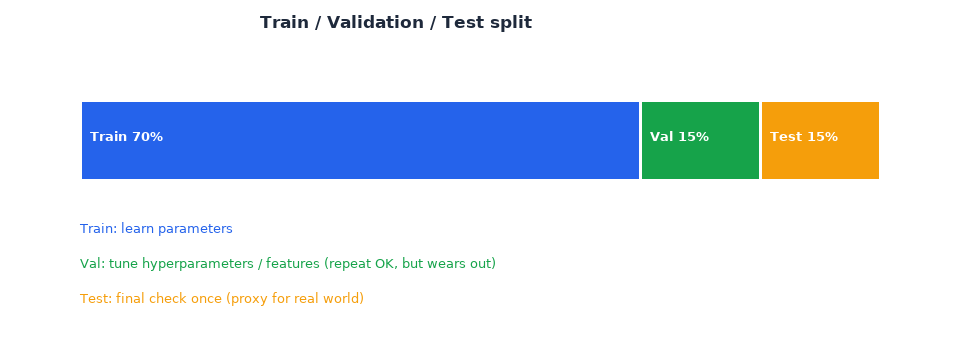Select the orange Test 15% block
Screen dimensions: 960x360
coord(820,140)
